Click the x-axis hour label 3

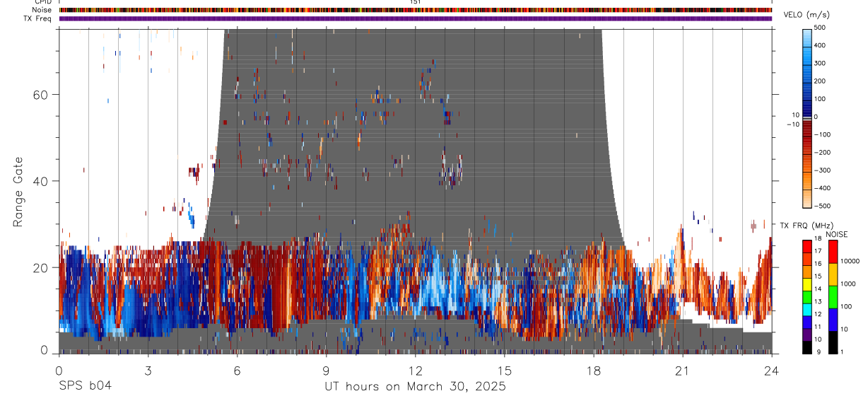point(148,370)
